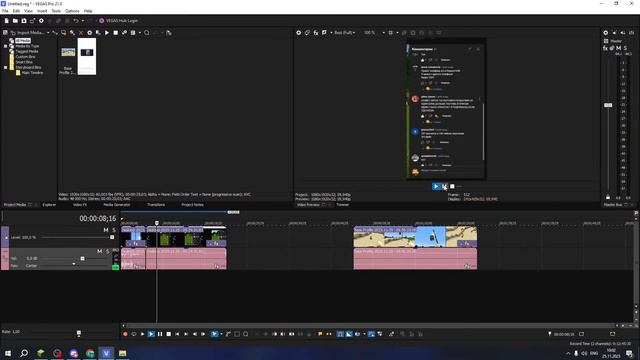The width and height of the screenshot is (640, 360).
Task: Open the Best (Full) preview quality dropdown
Action: 345,33
